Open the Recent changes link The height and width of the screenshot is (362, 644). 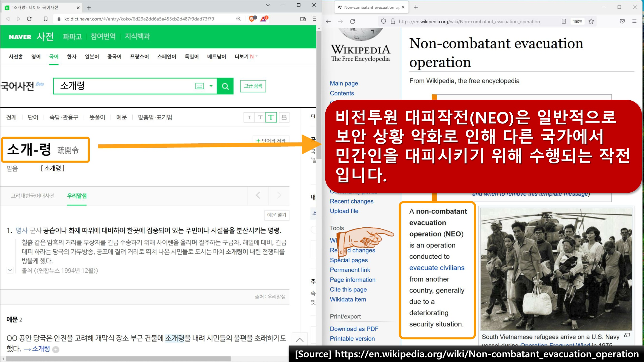[x=352, y=201]
